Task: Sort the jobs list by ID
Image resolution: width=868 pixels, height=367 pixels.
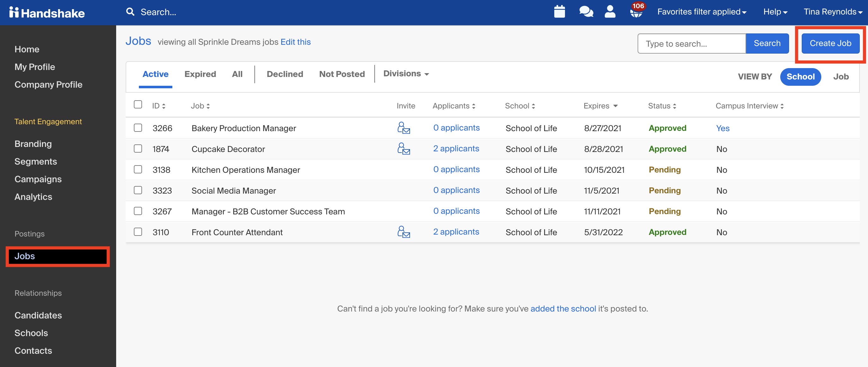Action: point(158,105)
